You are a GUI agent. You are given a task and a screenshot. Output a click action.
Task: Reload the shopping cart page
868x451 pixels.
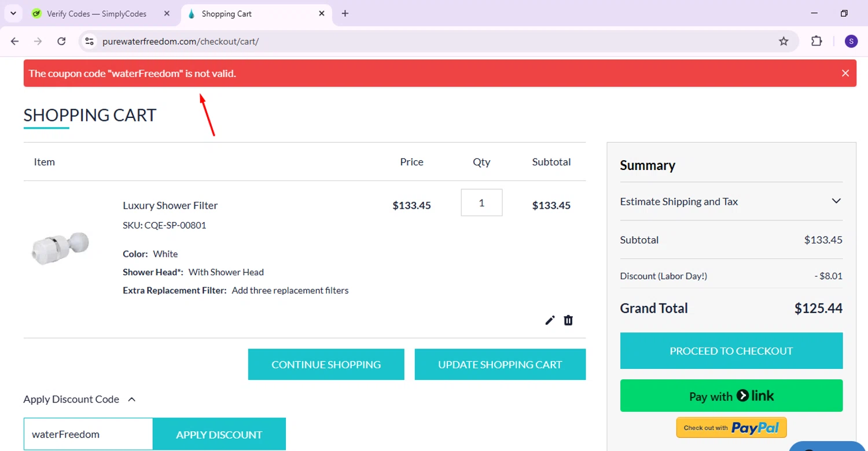tap(61, 41)
